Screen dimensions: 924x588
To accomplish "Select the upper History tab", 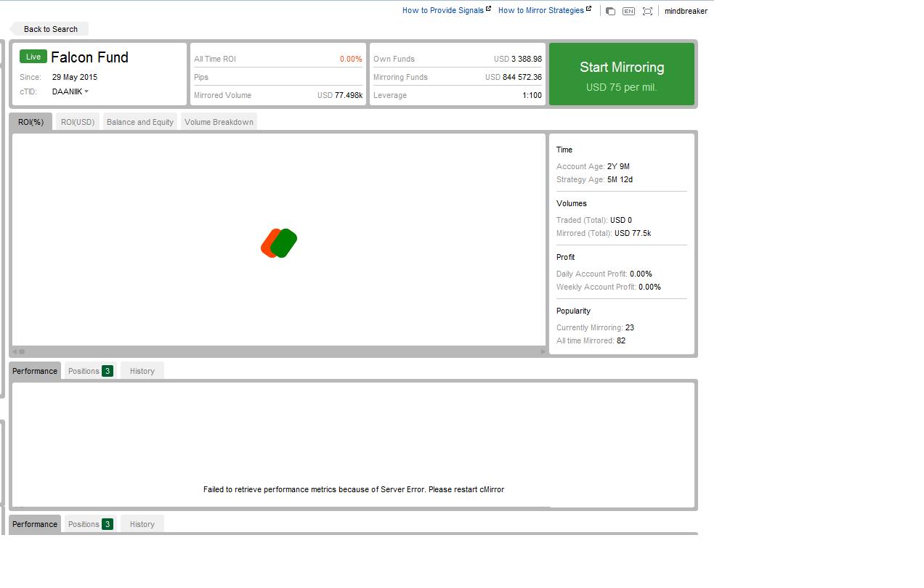I will (x=142, y=371).
